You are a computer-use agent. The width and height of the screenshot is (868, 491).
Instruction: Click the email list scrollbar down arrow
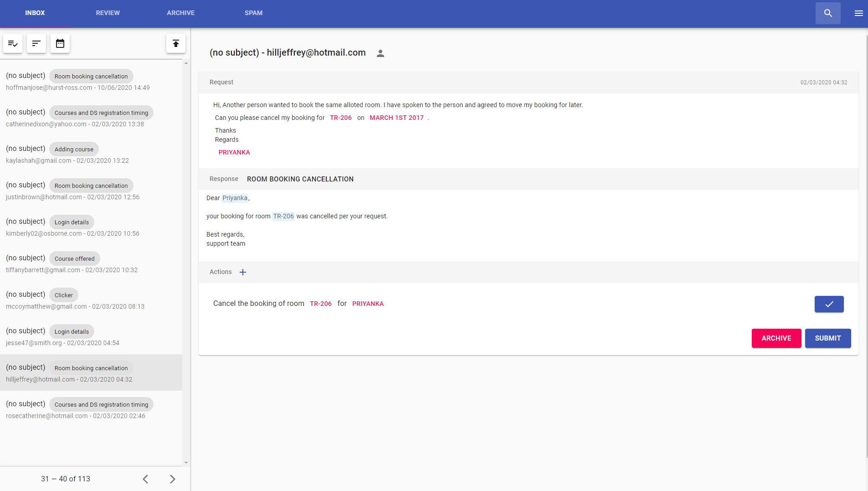click(x=186, y=462)
